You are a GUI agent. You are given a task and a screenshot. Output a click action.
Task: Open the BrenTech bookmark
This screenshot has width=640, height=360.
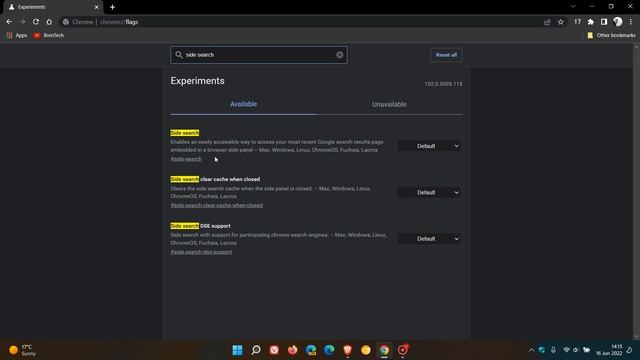point(49,36)
